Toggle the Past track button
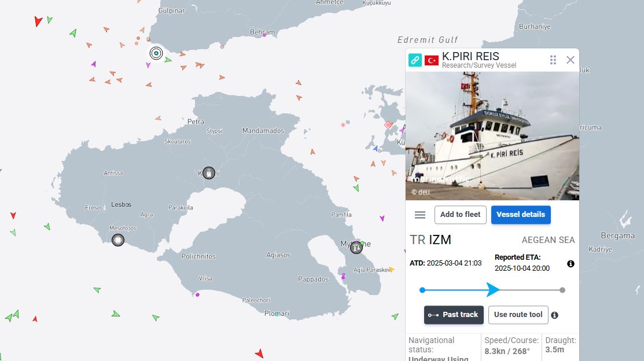This screenshot has height=361, width=644. pos(453,315)
